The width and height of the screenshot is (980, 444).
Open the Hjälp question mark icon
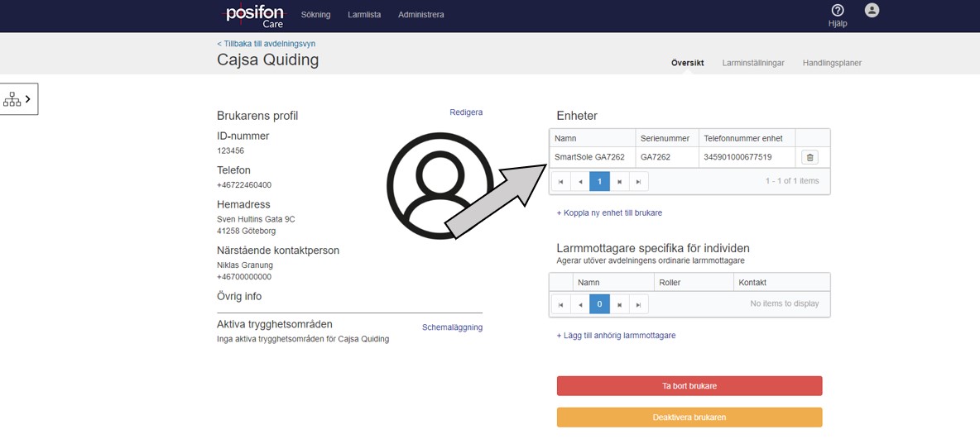click(x=838, y=11)
